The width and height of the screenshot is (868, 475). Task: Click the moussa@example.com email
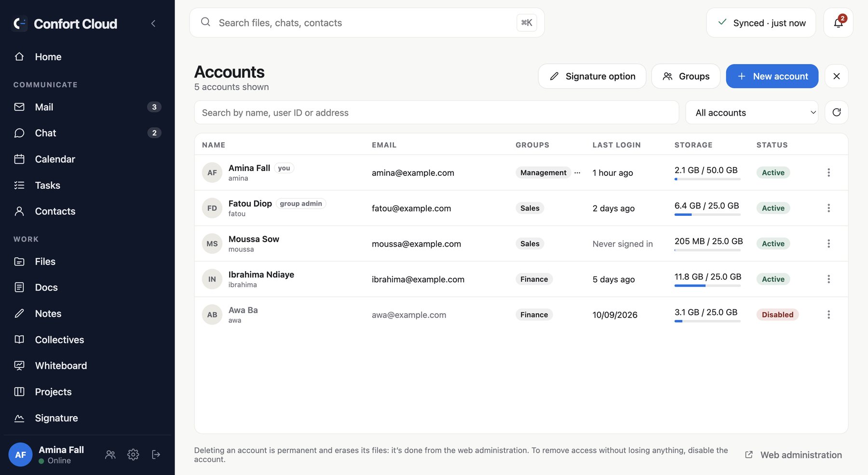[416, 244]
